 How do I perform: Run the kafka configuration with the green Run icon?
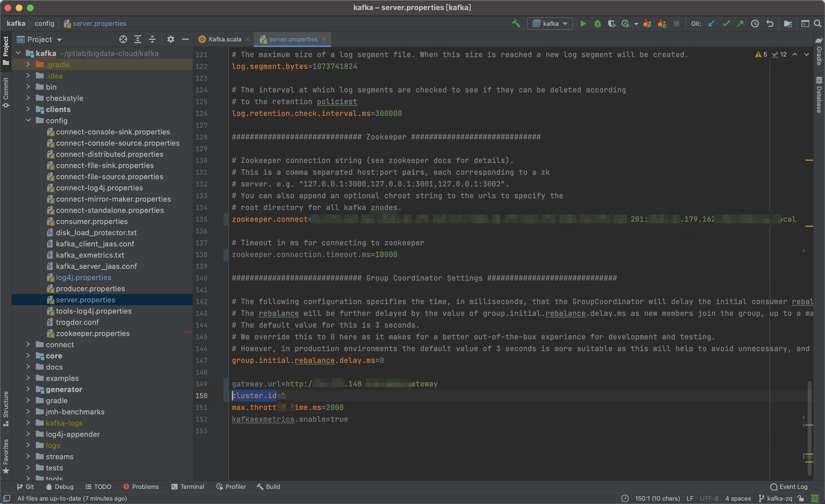pos(583,24)
